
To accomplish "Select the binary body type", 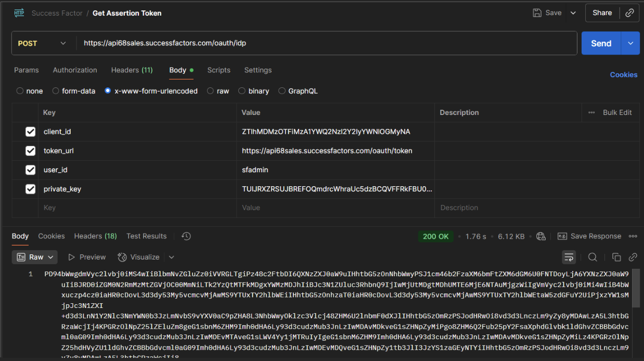I will click(242, 91).
